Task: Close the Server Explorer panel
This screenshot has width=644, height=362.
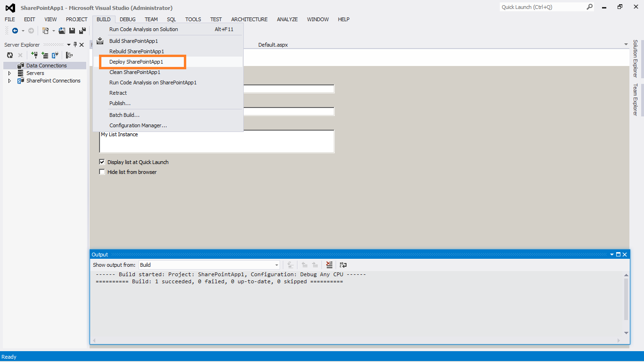Action: pyautogui.click(x=82, y=45)
